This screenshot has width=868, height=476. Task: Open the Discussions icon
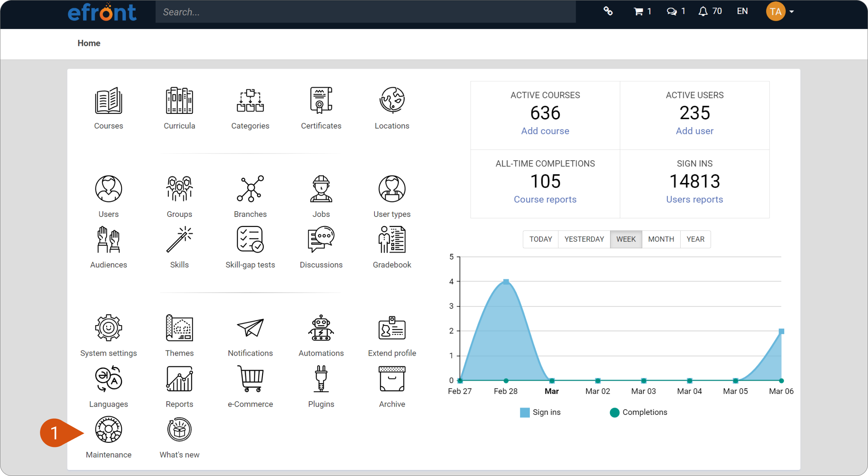pyautogui.click(x=321, y=240)
